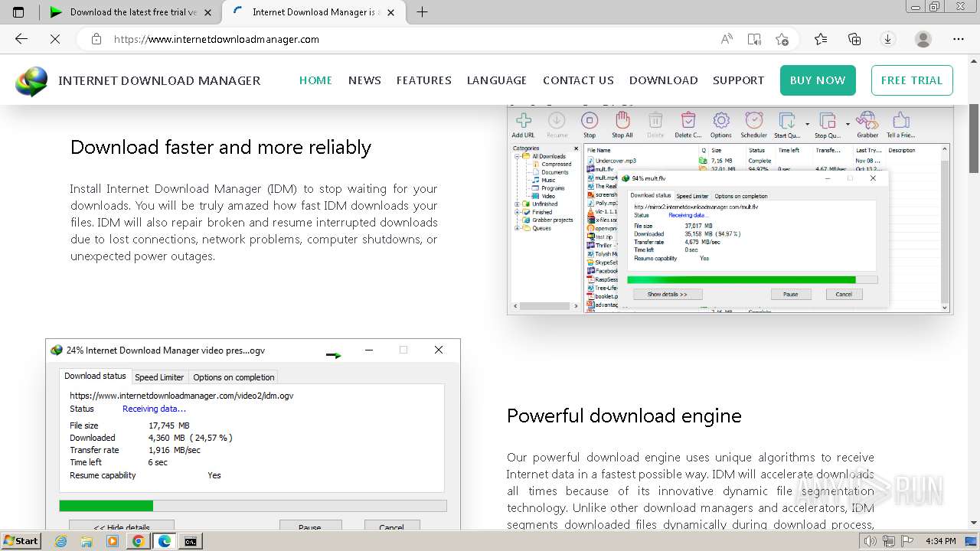Open Windows Explorer from the taskbar
Viewport: 980px width, 551px height.
(x=87, y=541)
